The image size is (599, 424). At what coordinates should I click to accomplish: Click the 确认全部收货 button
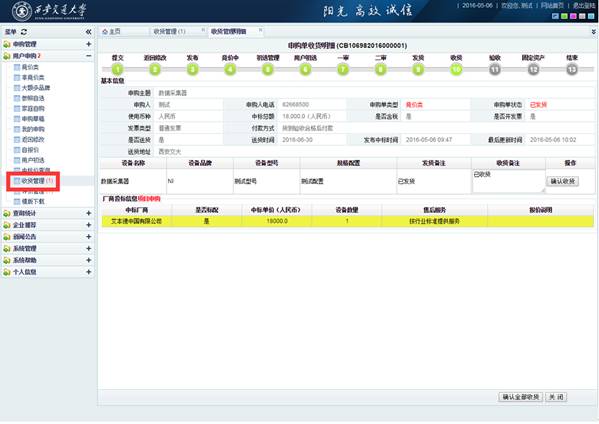(520, 397)
